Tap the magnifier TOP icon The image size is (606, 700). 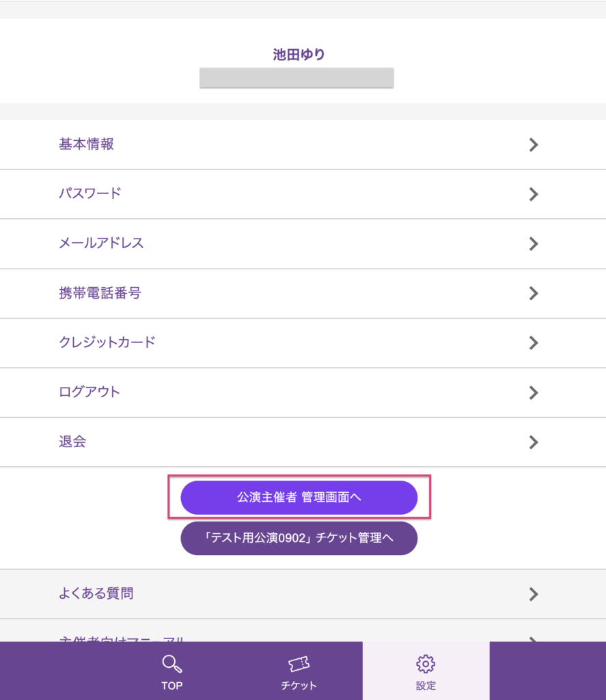tap(171, 664)
